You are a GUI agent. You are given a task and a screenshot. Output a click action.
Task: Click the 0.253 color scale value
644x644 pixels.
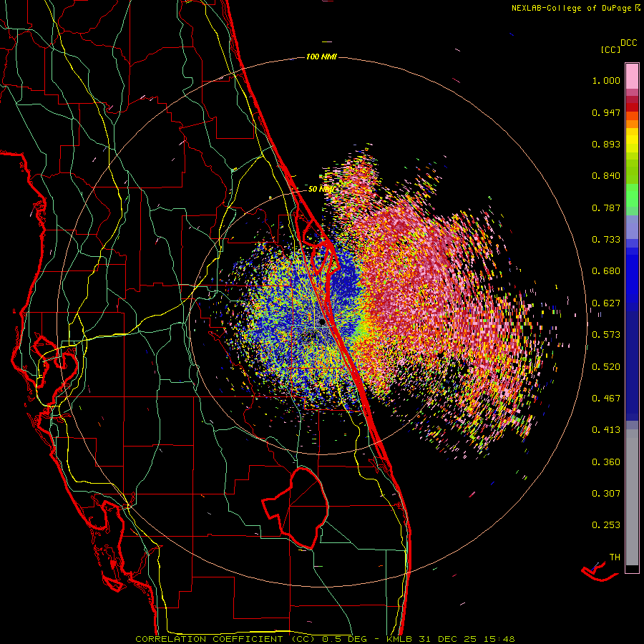coord(606,525)
